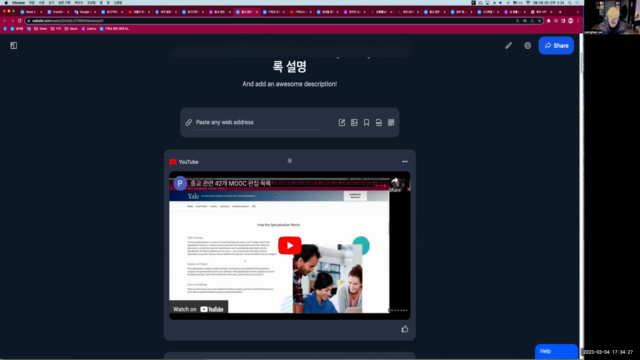Open a new browser tab

click(560, 12)
